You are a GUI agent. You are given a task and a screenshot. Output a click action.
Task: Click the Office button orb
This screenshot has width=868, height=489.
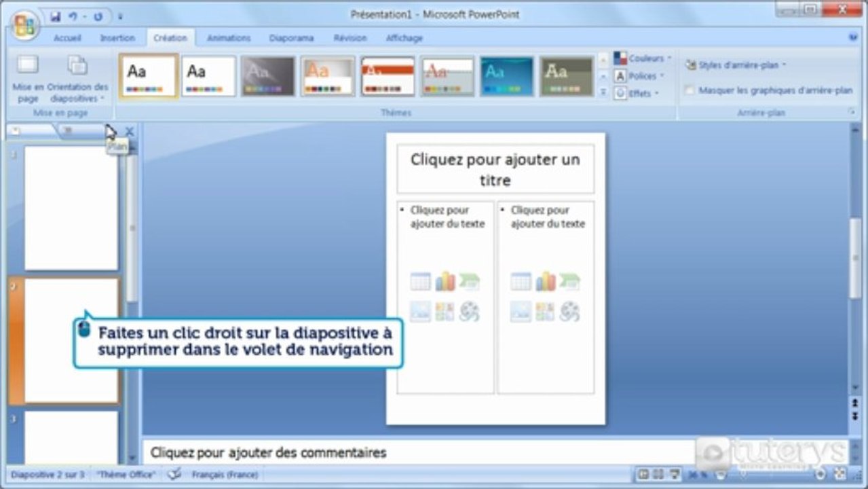(x=25, y=25)
